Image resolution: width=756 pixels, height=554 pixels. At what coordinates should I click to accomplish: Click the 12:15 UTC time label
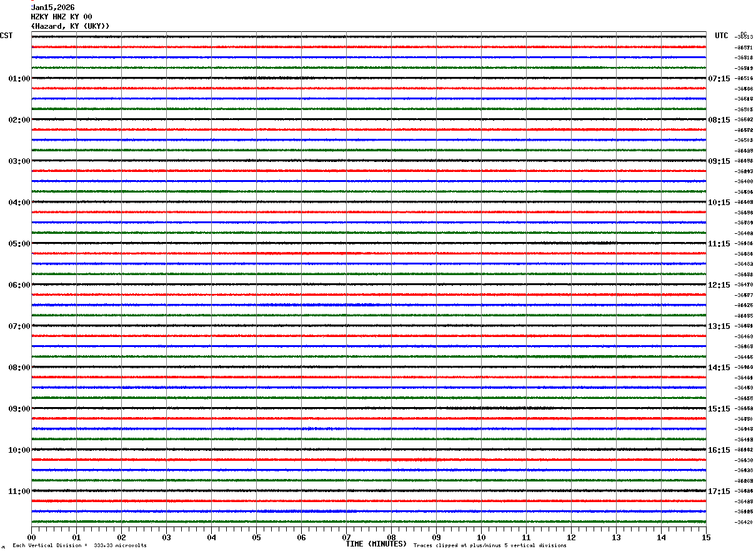[x=719, y=285]
